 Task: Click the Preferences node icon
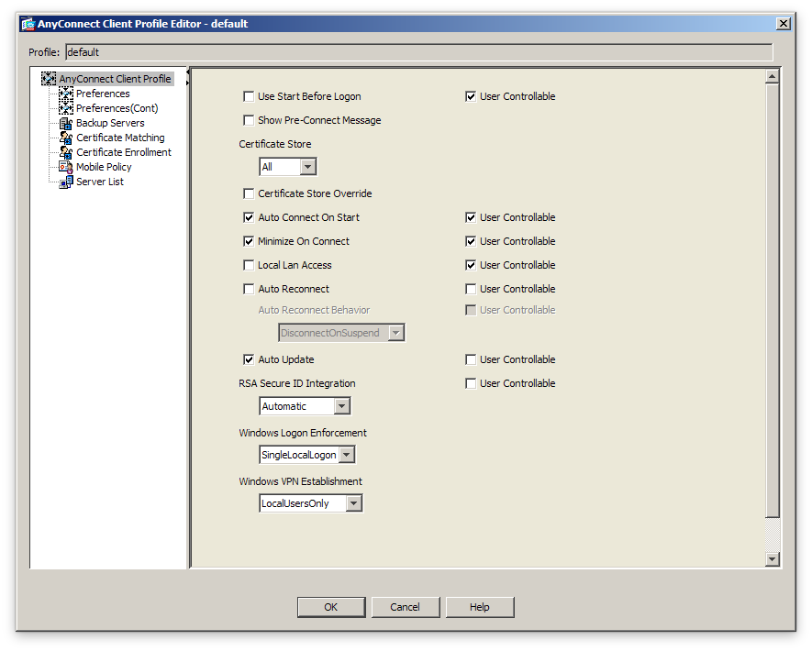coord(66,94)
